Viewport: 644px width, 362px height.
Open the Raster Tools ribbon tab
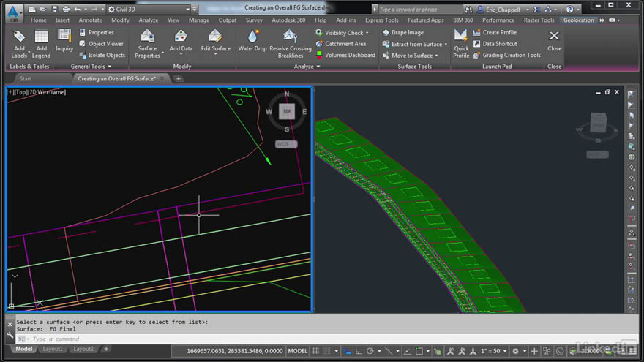tap(539, 20)
